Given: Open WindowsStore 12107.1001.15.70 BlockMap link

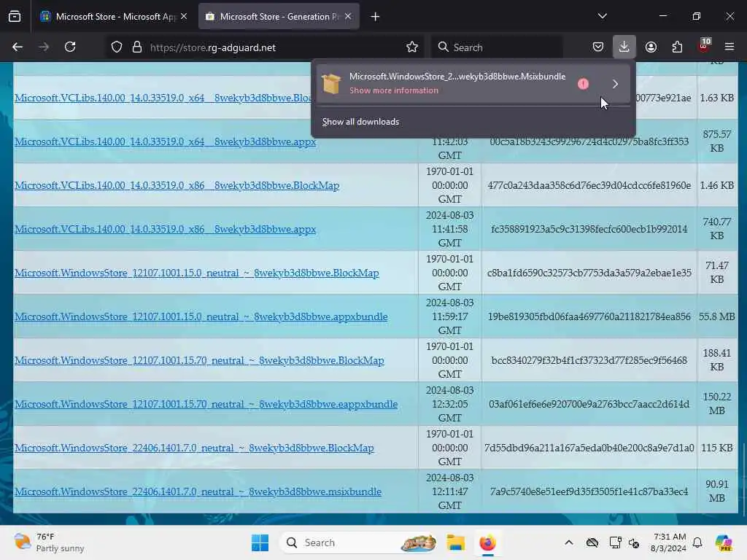Looking at the screenshot, I should [199, 361].
